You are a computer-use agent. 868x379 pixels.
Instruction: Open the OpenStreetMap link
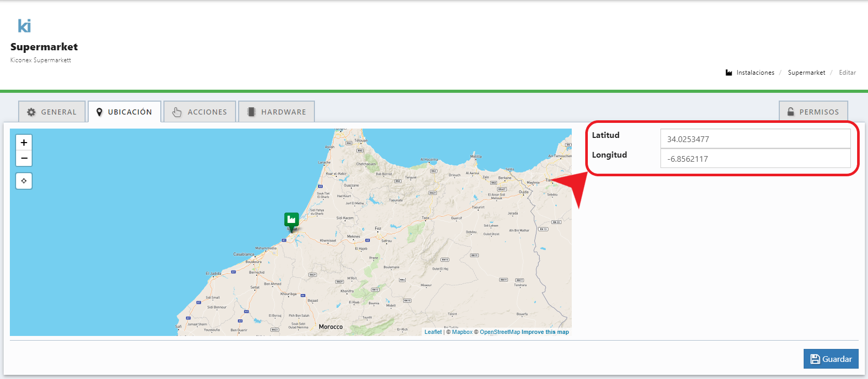click(x=500, y=332)
